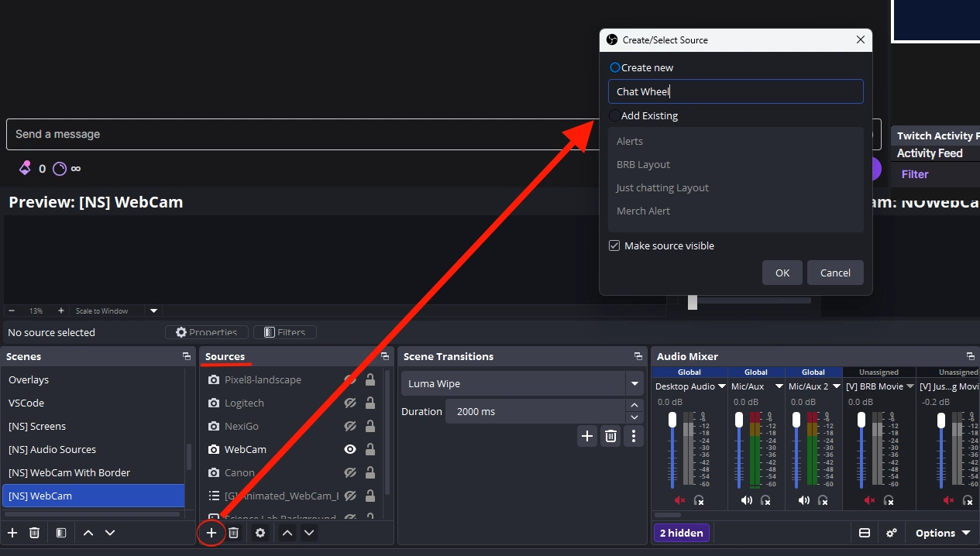980x556 pixels.
Task: Uncheck Make source visible
Action: (x=614, y=245)
